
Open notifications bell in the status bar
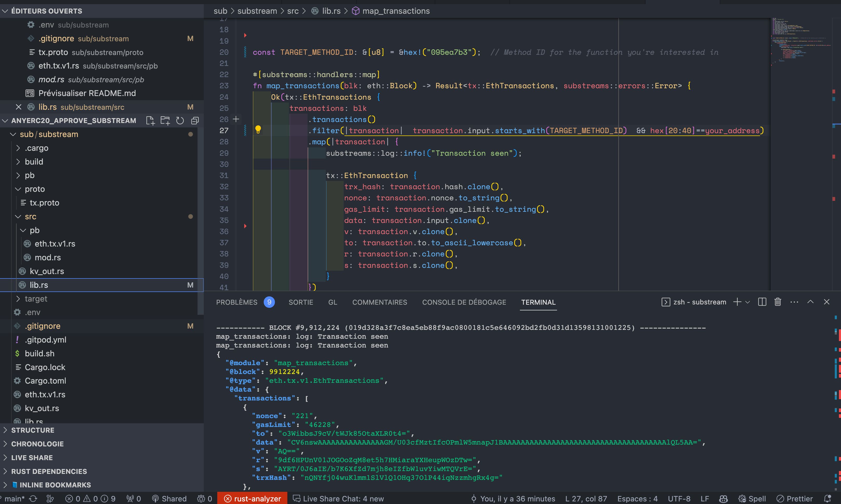coord(828,499)
